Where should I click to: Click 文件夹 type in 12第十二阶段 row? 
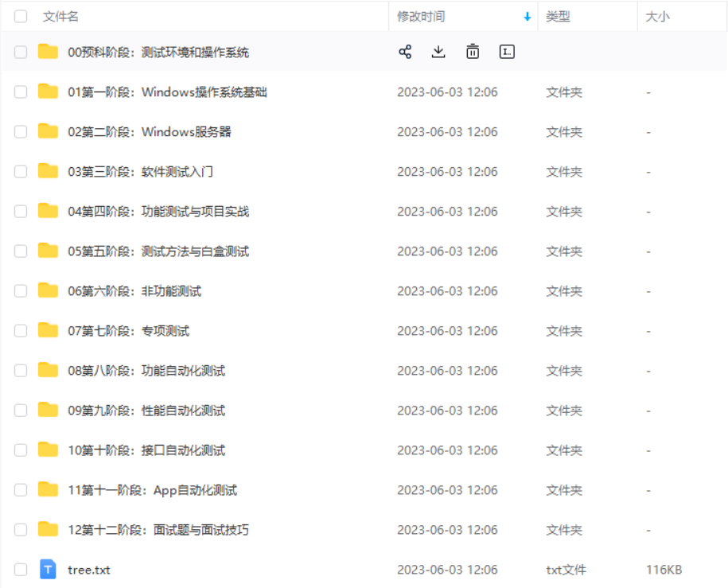point(564,530)
